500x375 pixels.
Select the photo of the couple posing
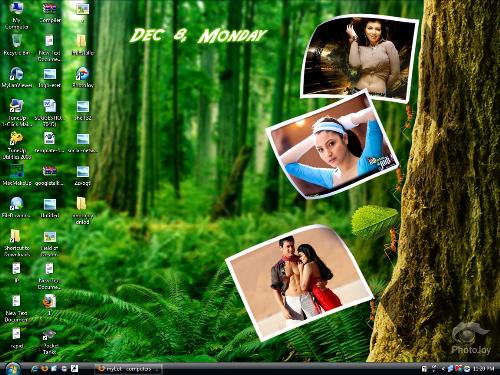pos(299,283)
